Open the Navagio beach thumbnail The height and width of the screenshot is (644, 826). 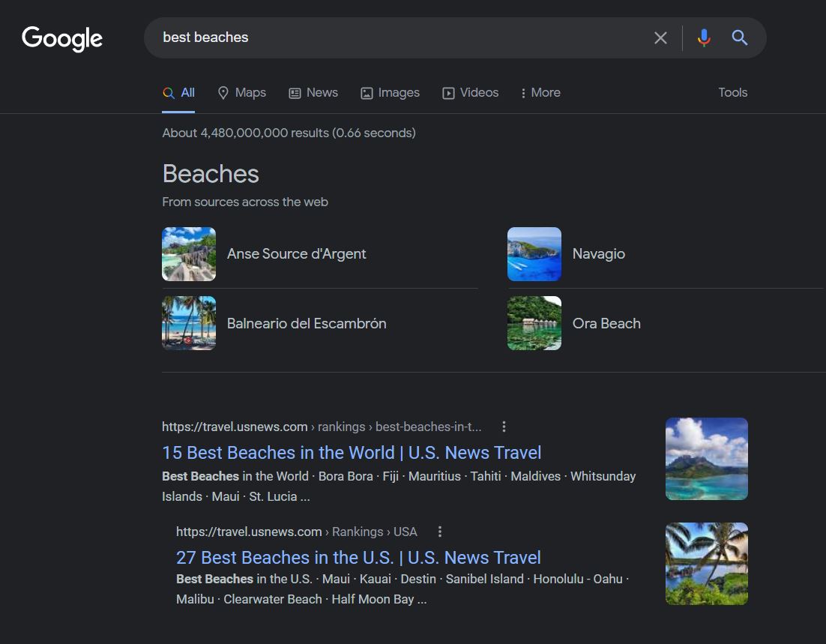[534, 254]
